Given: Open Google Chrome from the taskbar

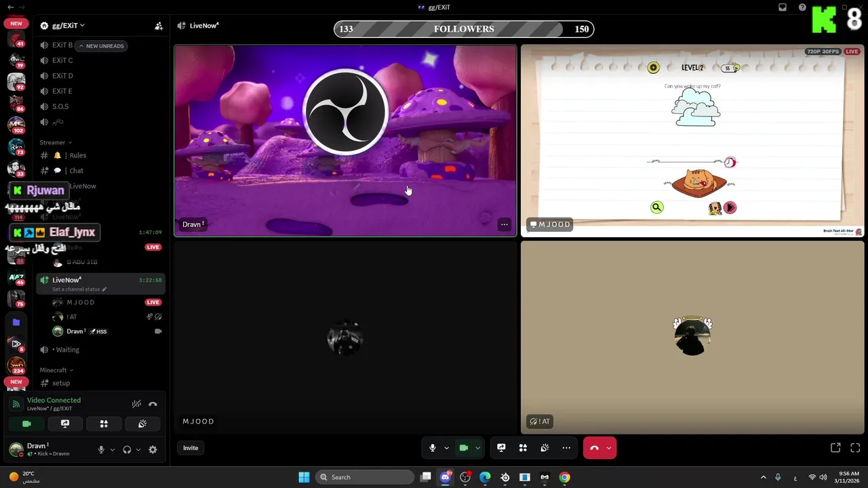Looking at the screenshot, I should [564, 477].
